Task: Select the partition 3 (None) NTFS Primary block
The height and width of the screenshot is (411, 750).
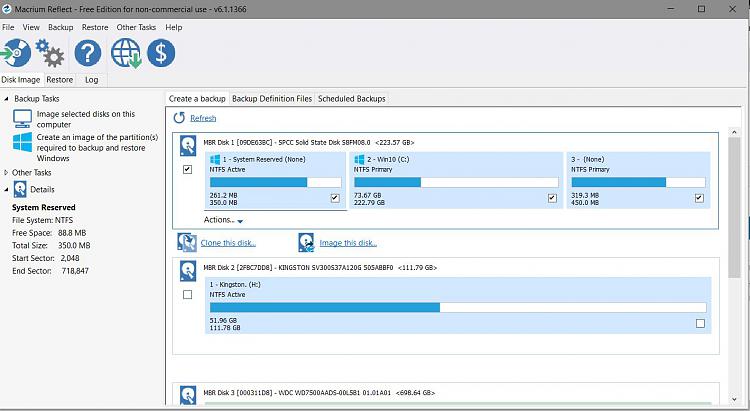Action: [x=638, y=180]
